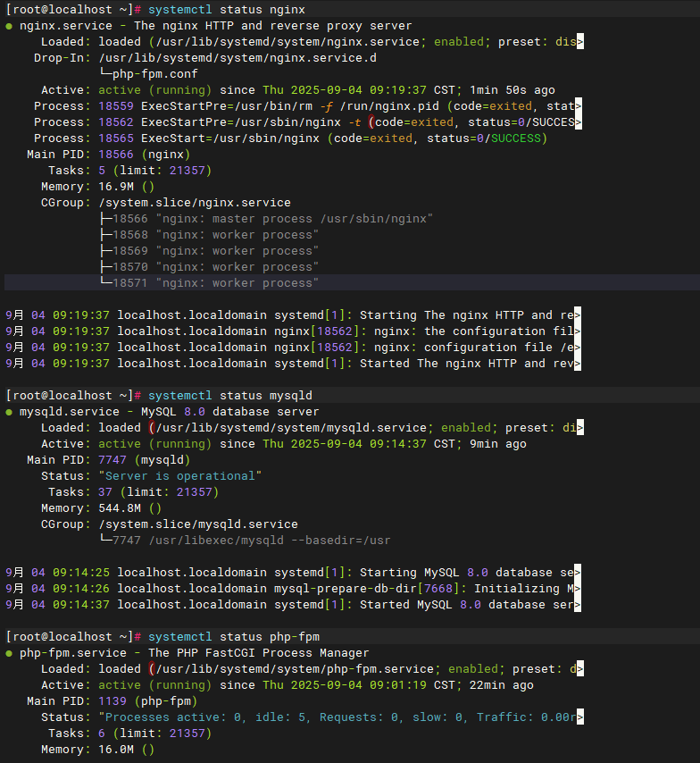The height and width of the screenshot is (763, 700).
Task: Click the status 'Processes active: 0, idle: 5'
Action: point(205,717)
